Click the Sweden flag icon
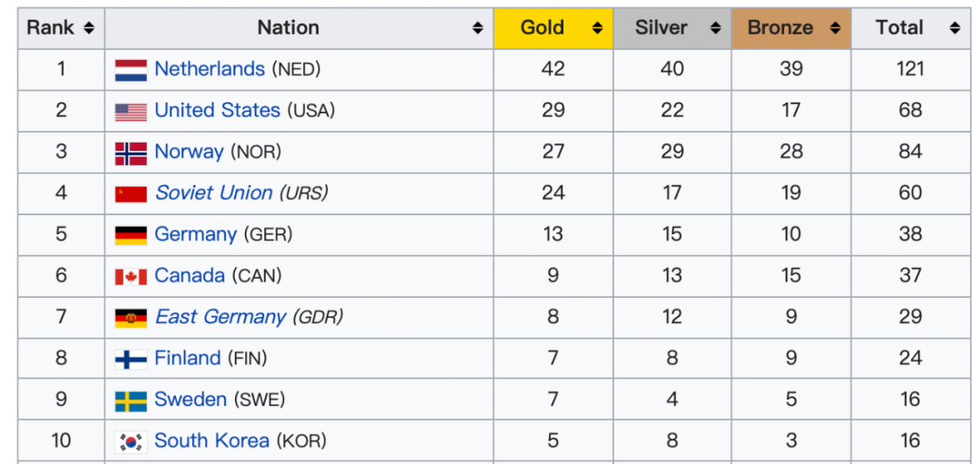 131,401
